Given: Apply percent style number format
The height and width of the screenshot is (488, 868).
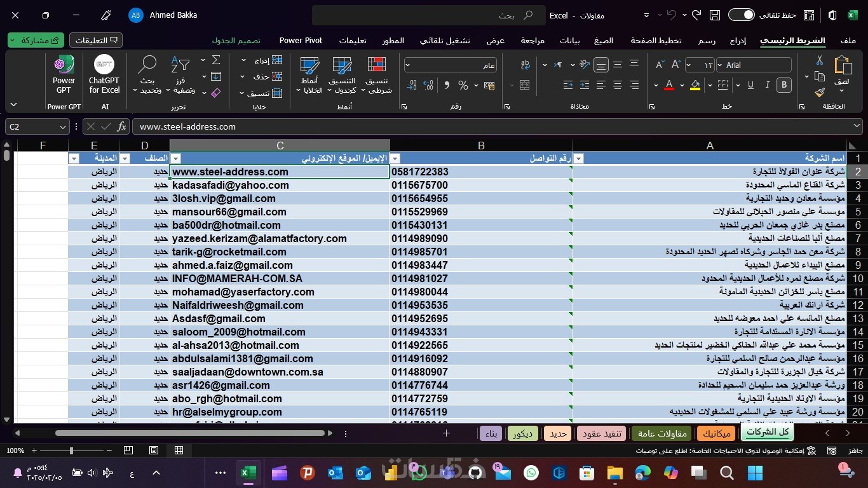Looking at the screenshot, I should coord(463,85).
